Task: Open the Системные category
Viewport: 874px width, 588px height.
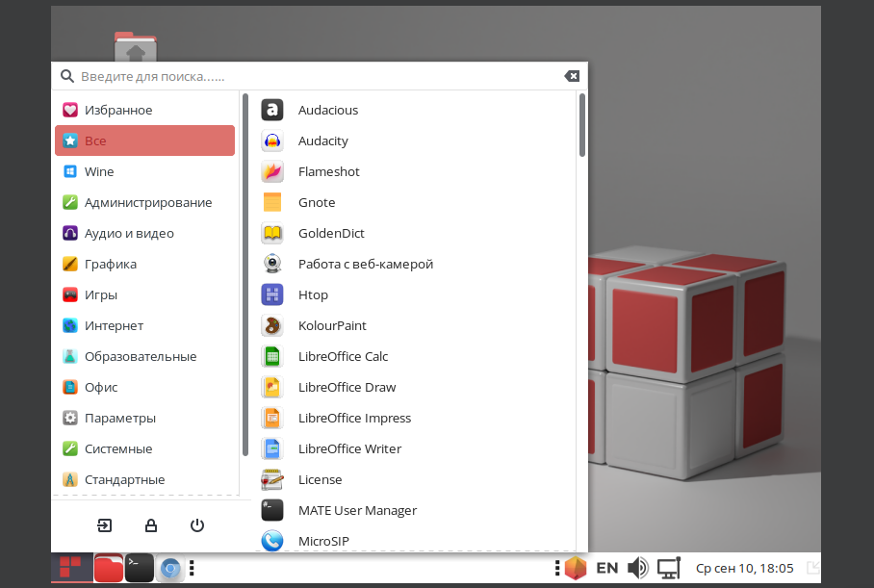Action: pyautogui.click(x=145, y=448)
